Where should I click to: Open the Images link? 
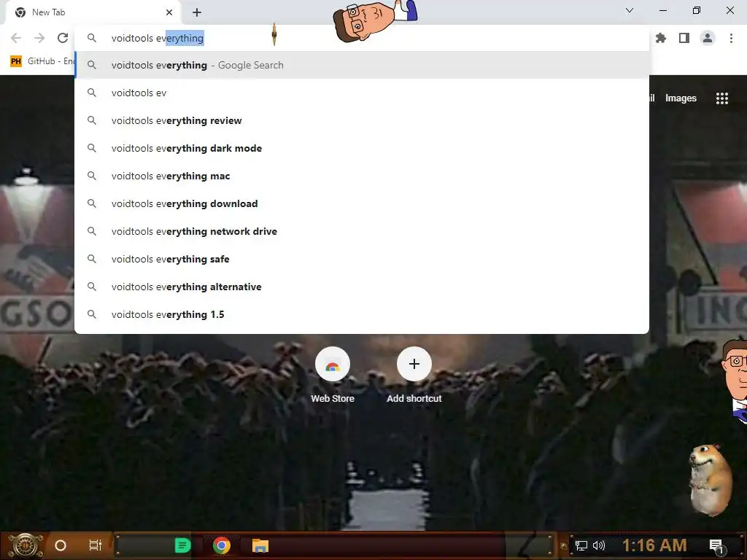coord(681,98)
